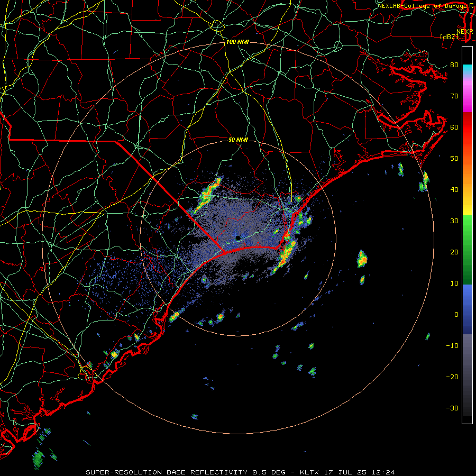Click the NEXR label above the color scale
476x476 pixels.
464,32
